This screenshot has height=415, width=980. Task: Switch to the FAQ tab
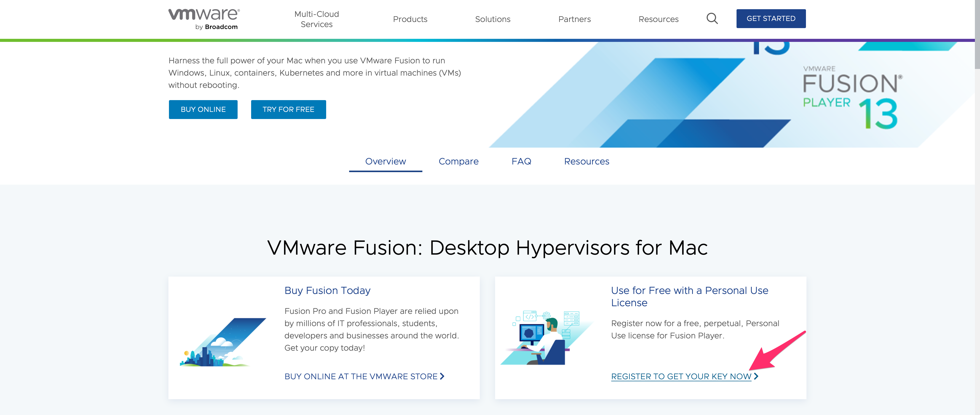pos(521,161)
